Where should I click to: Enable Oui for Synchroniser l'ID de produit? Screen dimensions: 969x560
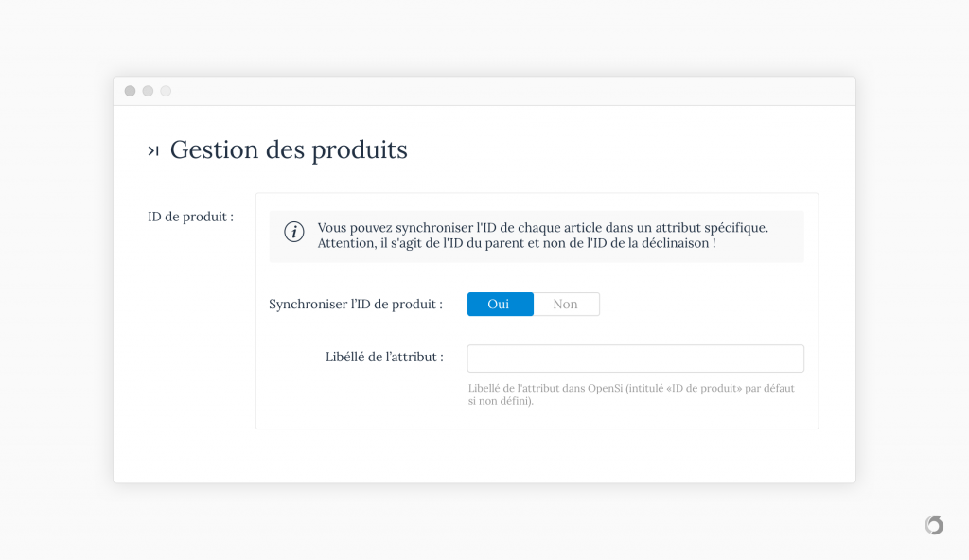pos(500,304)
